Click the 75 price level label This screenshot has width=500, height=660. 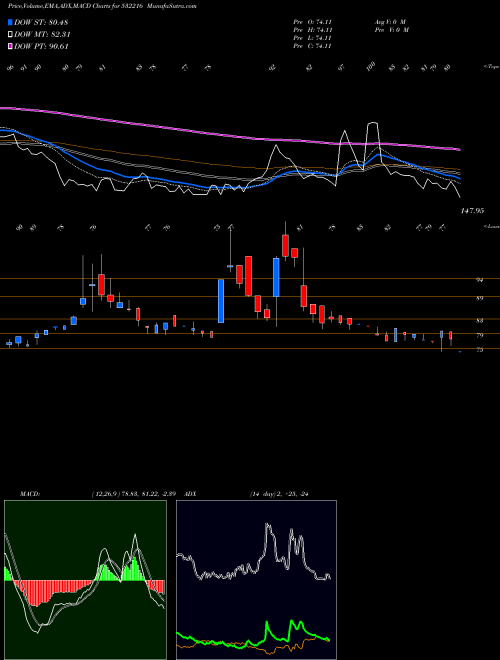[479, 349]
